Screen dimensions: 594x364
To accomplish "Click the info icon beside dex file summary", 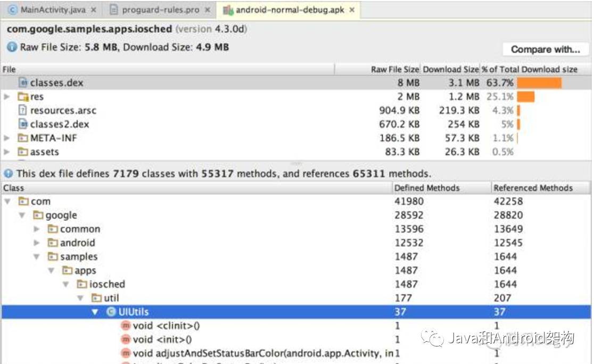I will coord(9,174).
